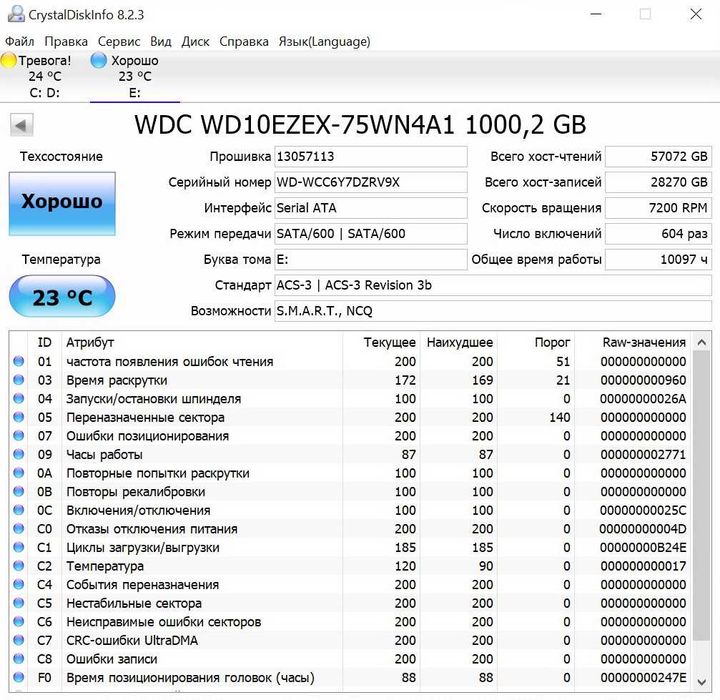Click status dot for attribute F0 row

pyautogui.click(x=19, y=677)
